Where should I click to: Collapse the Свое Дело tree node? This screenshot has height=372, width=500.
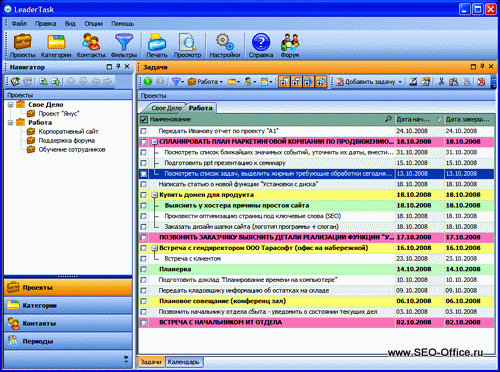(10, 105)
